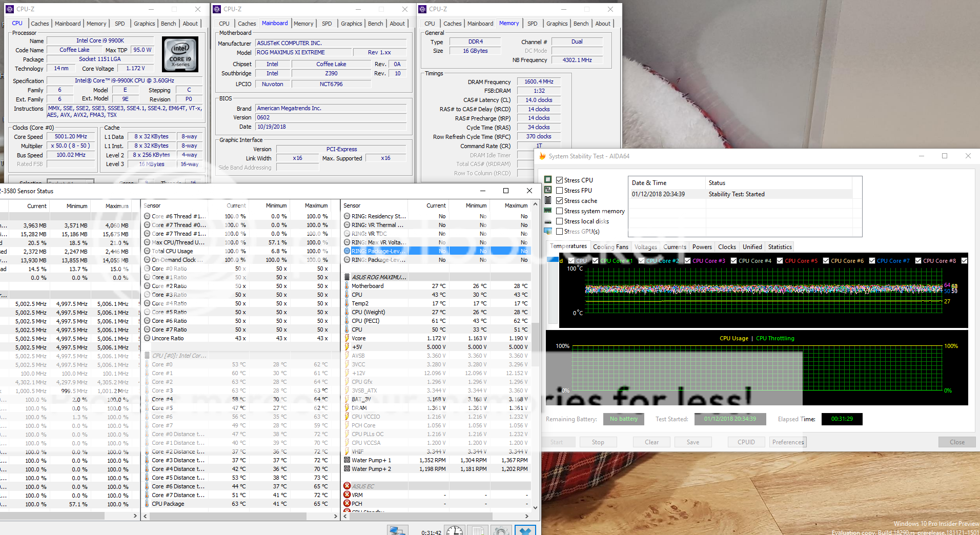This screenshot has height=535, width=980.
Task: Click the logging spreadsheet icon in HWiNFO toolbar
Action: 478,530
